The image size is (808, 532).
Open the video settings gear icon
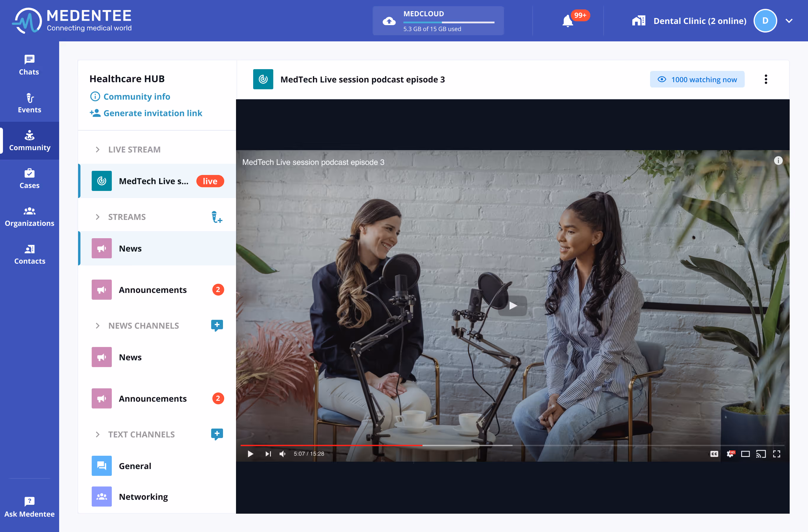pos(730,454)
